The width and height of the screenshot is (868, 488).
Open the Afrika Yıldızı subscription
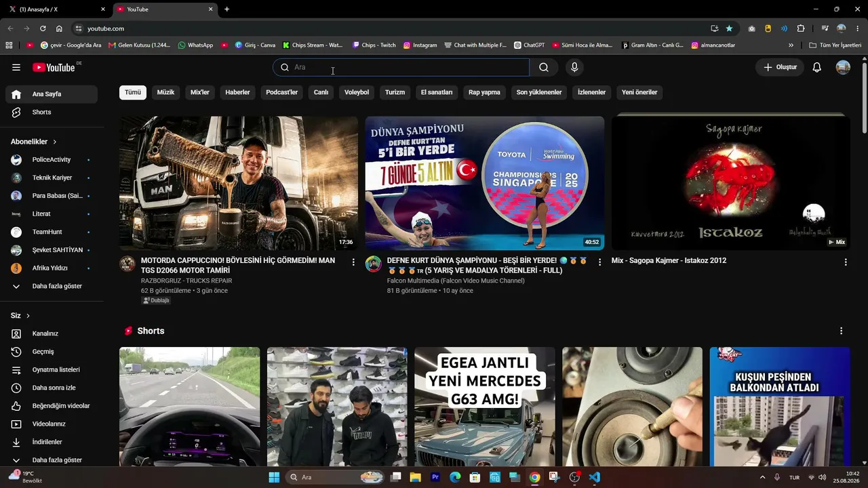click(x=52, y=268)
